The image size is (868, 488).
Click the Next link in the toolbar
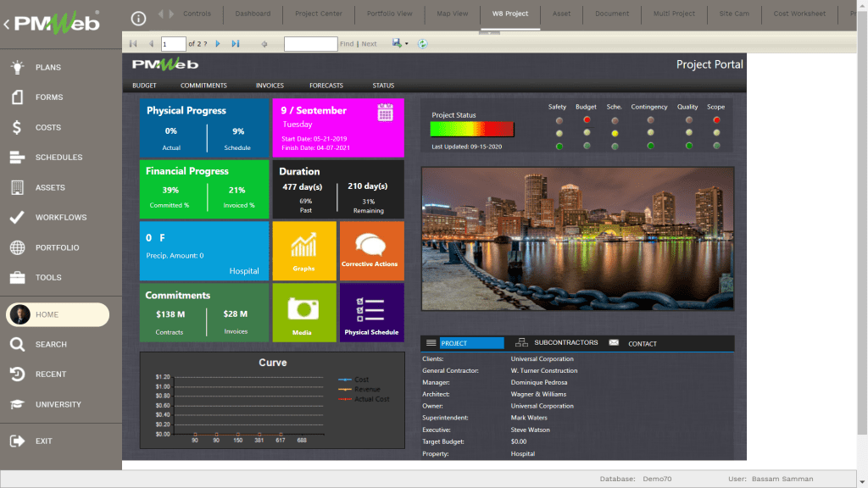pos(369,43)
